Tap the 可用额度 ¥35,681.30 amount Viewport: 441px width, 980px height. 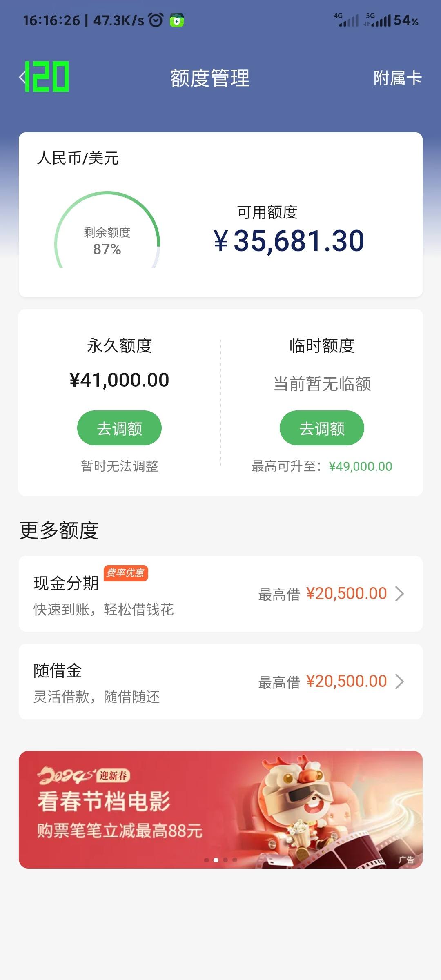(289, 241)
